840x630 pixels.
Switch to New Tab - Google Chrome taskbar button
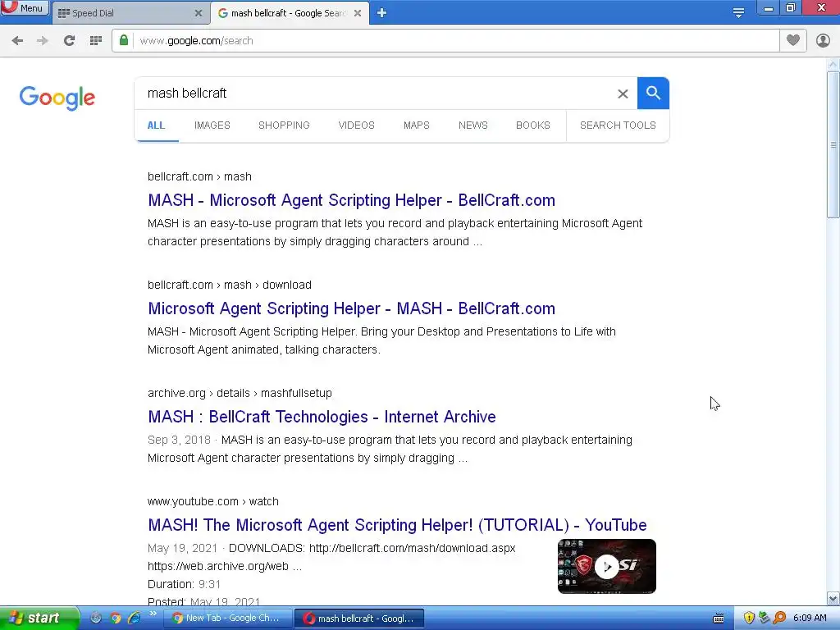(x=227, y=619)
